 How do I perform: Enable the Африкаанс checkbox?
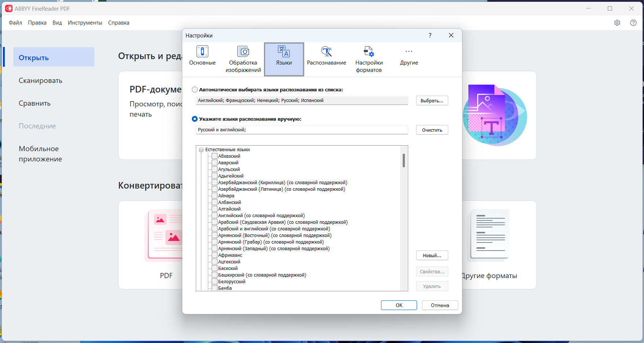point(215,255)
